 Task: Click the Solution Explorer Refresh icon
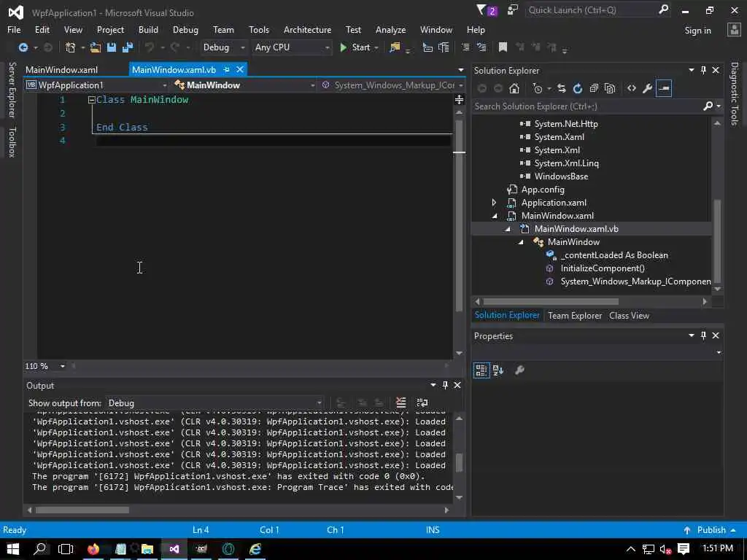578,88
